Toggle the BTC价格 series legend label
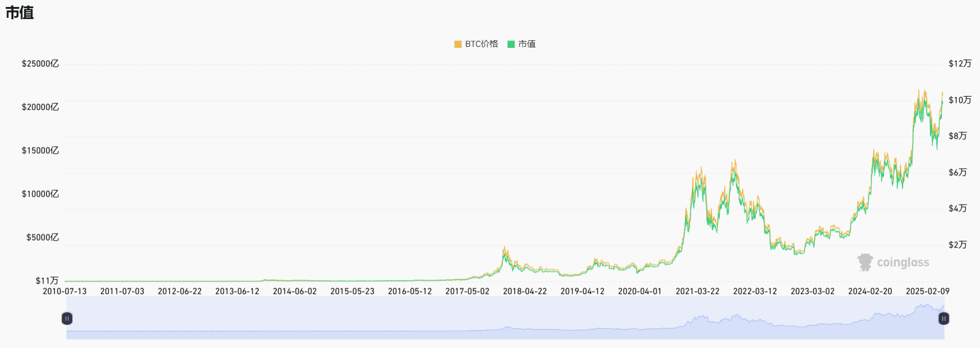This screenshot has height=348, width=980. [481, 44]
